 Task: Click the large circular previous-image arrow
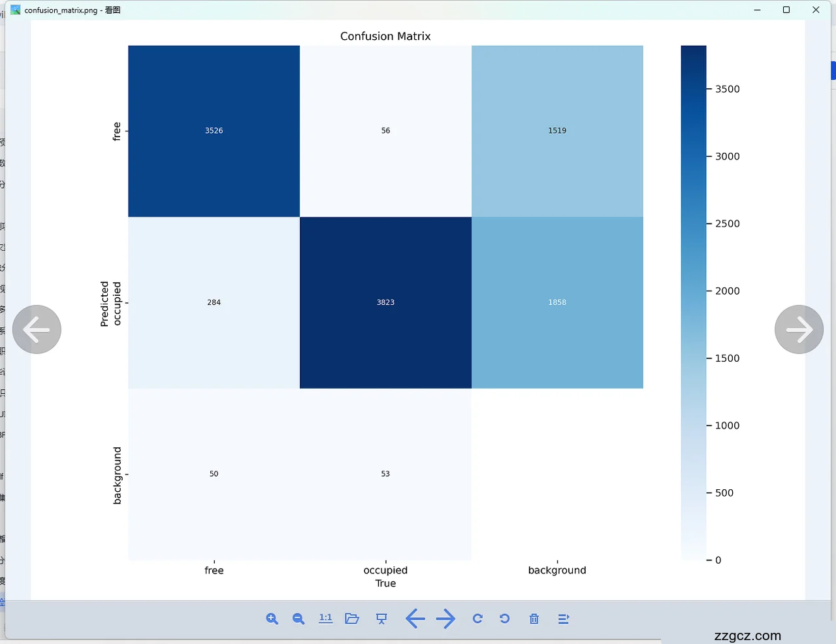[x=37, y=329]
